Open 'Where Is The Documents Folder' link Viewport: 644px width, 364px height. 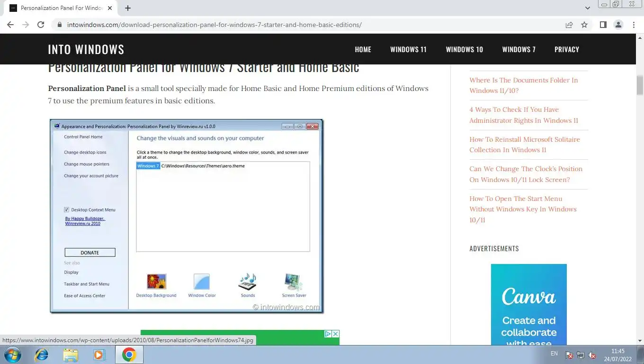(x=524, y=85)
